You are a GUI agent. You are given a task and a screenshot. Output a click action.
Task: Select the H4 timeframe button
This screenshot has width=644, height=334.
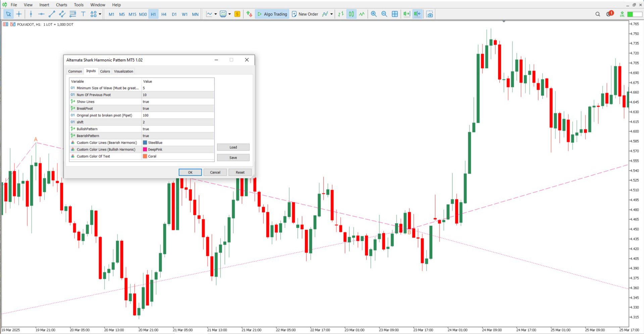click(x=164, y=14)
